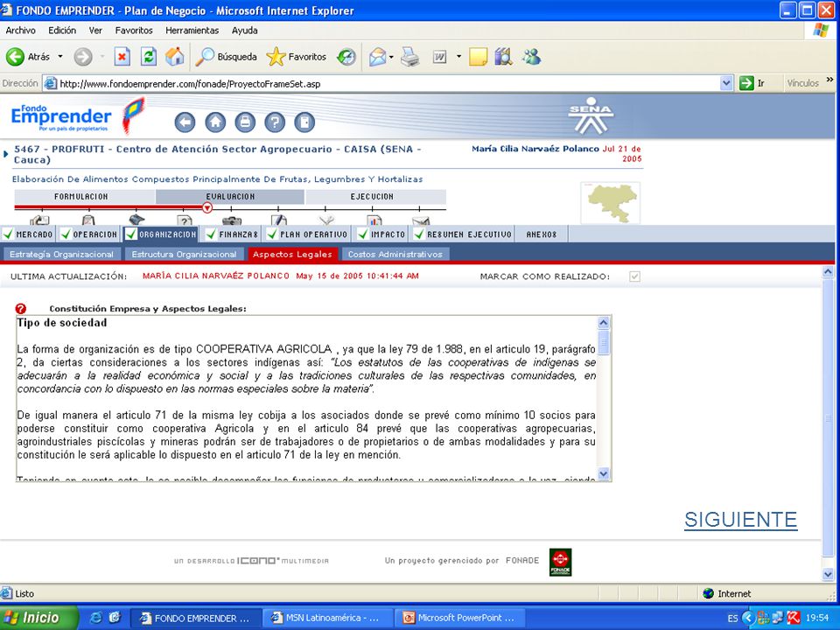The height and width of the screenshot is (630, 840).
Task: Open the Edición menu
Action: pyautogui.click(x=62, y=31)
